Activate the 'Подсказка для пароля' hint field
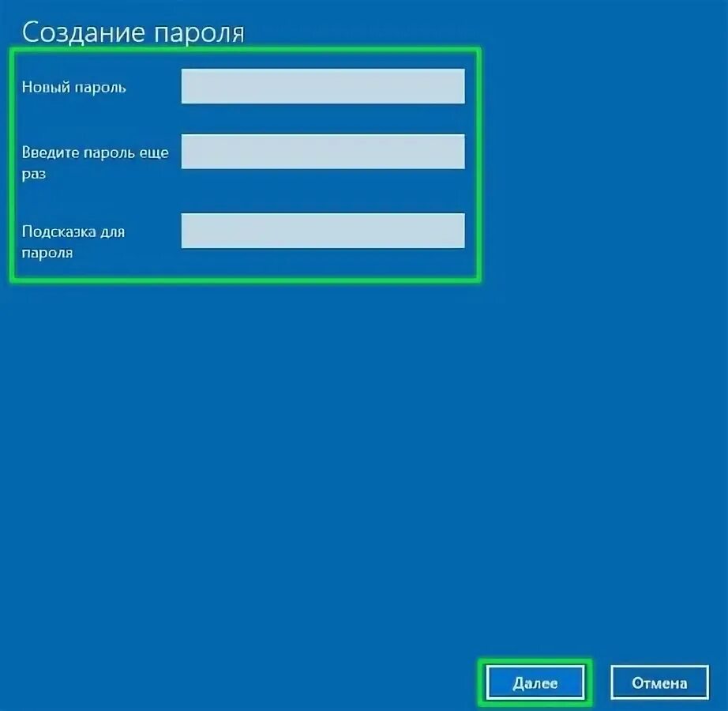This screenshot has height=711, width=728. [x=323, y=231]
